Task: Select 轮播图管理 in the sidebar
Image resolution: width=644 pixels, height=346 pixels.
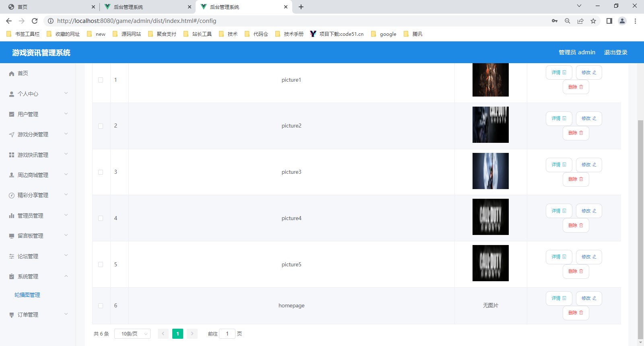Action: [27, 295]
